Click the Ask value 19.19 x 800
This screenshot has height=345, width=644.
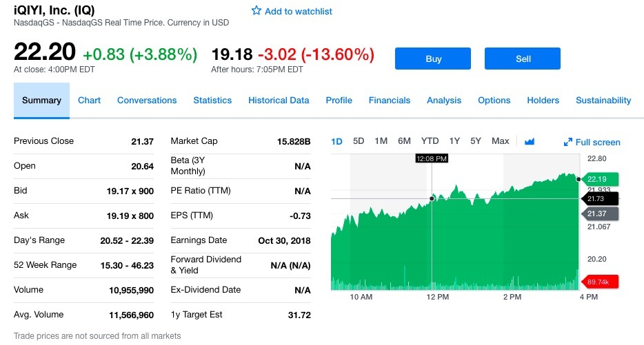click(x=130, y=216)
